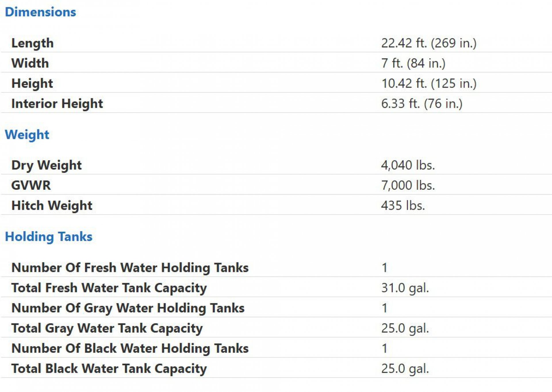
Task: Select the 7 ft. (84 in.) value
Action: pyautogui.click(x=413, y=63)
